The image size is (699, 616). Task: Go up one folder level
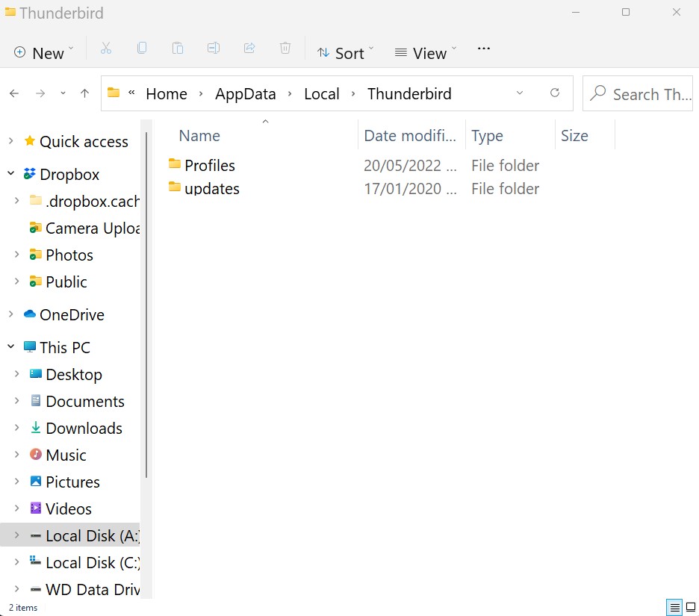pos(84,93)
